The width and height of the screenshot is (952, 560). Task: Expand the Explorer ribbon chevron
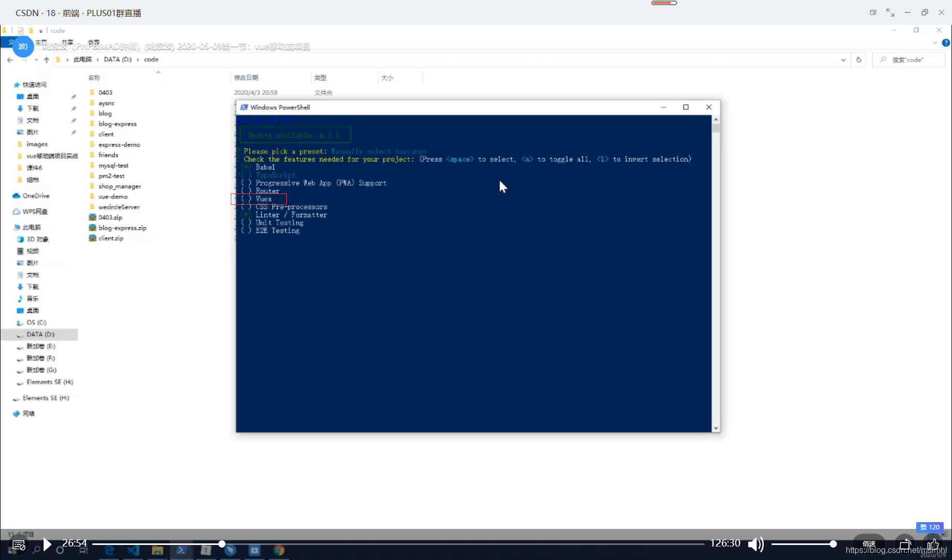pyautogui.click(x=935, y=43)
